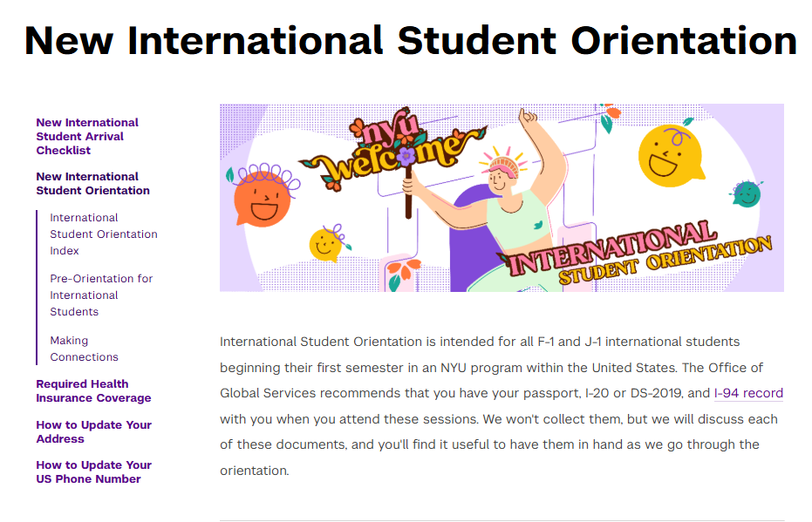The height and width of the screenshot is (522, 812).
Task: Open Required Health Insurance Coverage link
Action: tap(93, 391)
